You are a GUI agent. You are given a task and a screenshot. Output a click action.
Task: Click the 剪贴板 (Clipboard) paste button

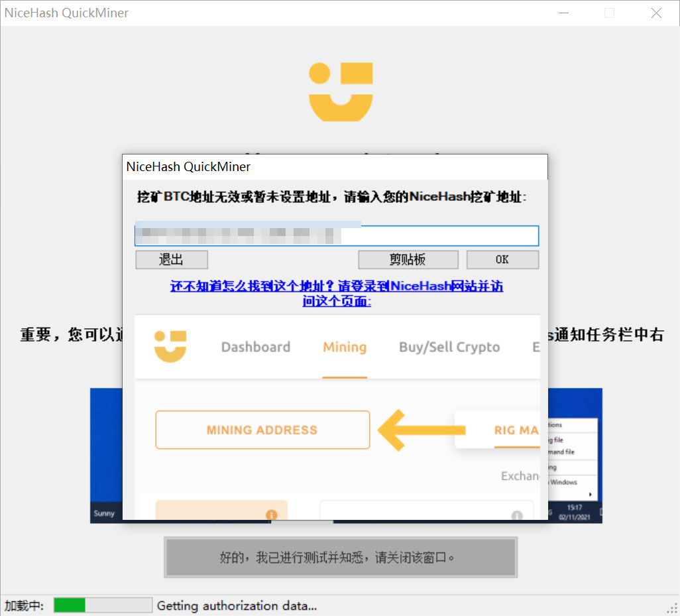(408, 259)
